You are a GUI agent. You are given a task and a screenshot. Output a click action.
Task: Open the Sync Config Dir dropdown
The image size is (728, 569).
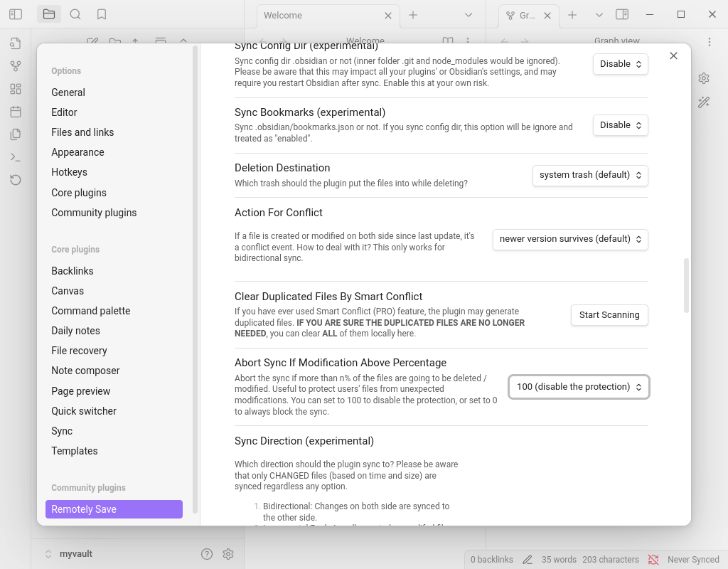point(621,64)
